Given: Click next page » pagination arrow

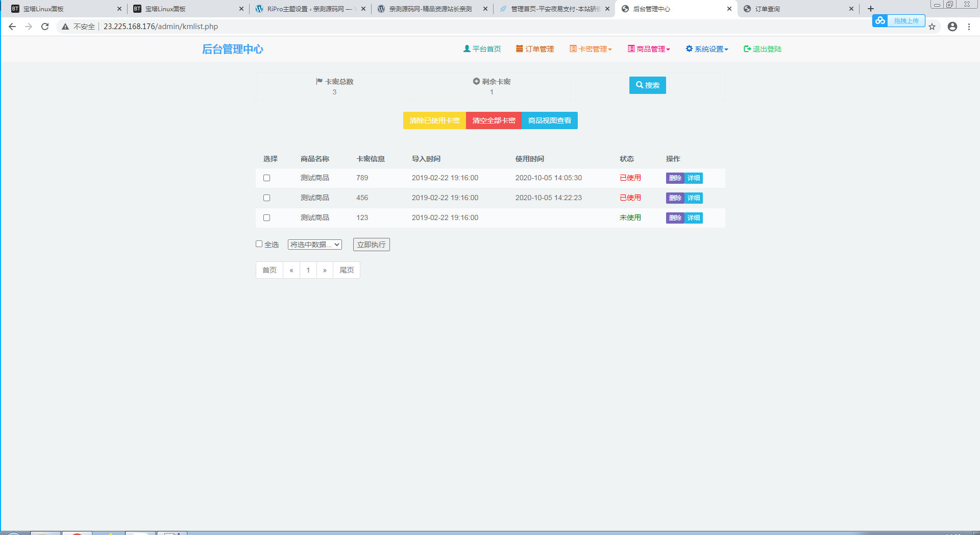Looking at the screenshot, I should click(x=325, y=270).
